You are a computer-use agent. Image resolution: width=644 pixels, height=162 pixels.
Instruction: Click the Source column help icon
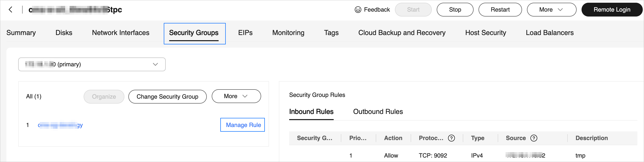tap(534, 138)
